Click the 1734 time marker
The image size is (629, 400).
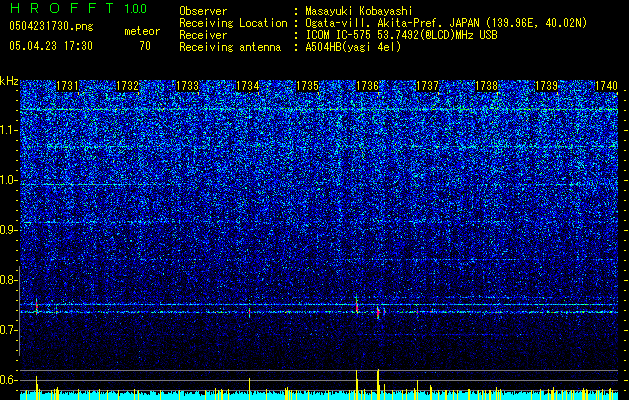coord(247,86)
